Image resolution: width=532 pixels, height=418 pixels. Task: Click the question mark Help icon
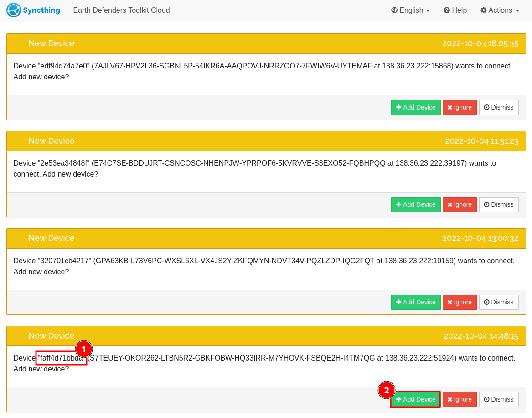(447, 10)
